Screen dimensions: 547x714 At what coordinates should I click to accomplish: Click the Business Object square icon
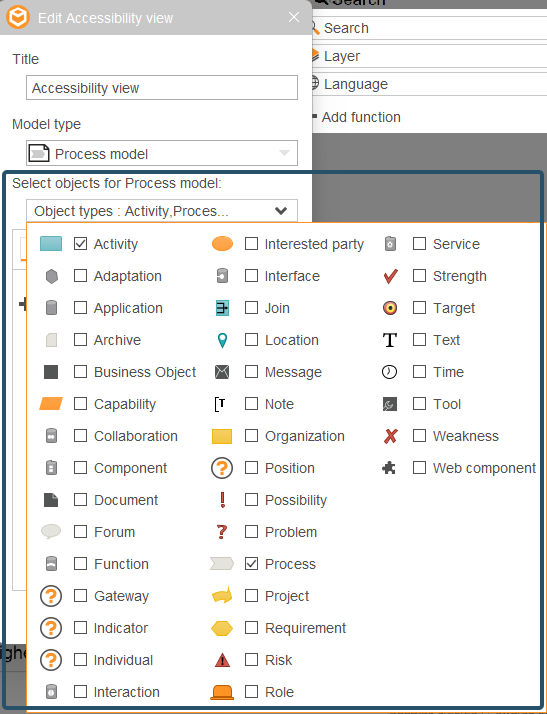pos(51,372)
